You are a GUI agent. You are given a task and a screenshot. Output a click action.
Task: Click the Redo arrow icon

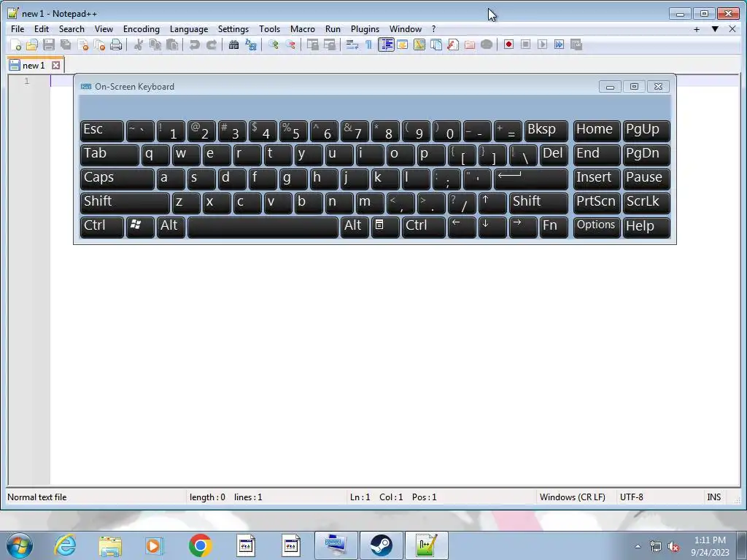point(211,44)
